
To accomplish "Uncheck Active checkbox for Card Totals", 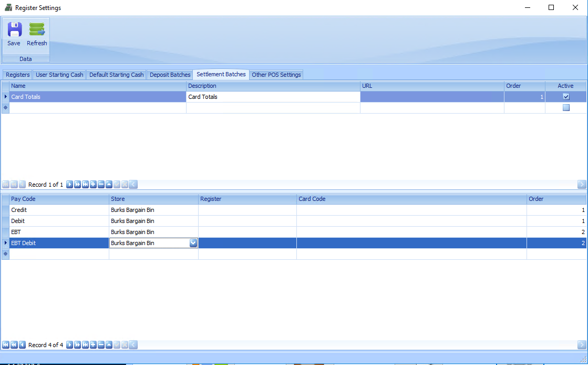I will coord(566,97).
